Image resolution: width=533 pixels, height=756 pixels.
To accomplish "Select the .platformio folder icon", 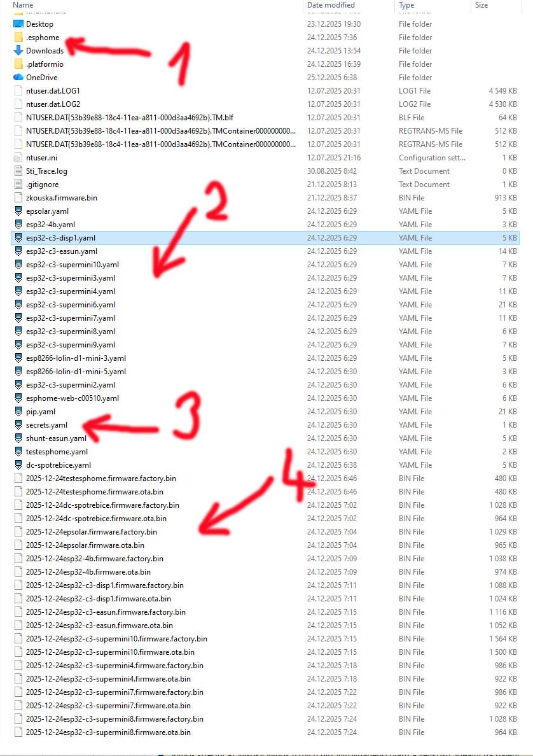I will click(18, 64).
